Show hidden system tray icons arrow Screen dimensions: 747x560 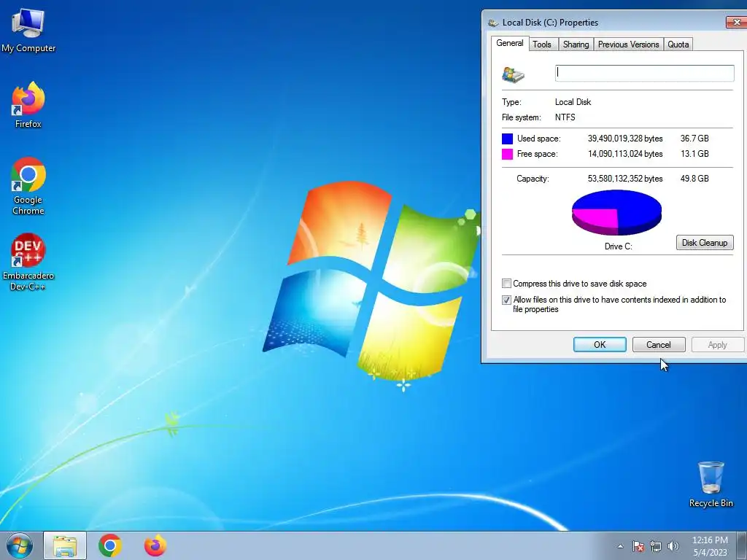[620, 546]
